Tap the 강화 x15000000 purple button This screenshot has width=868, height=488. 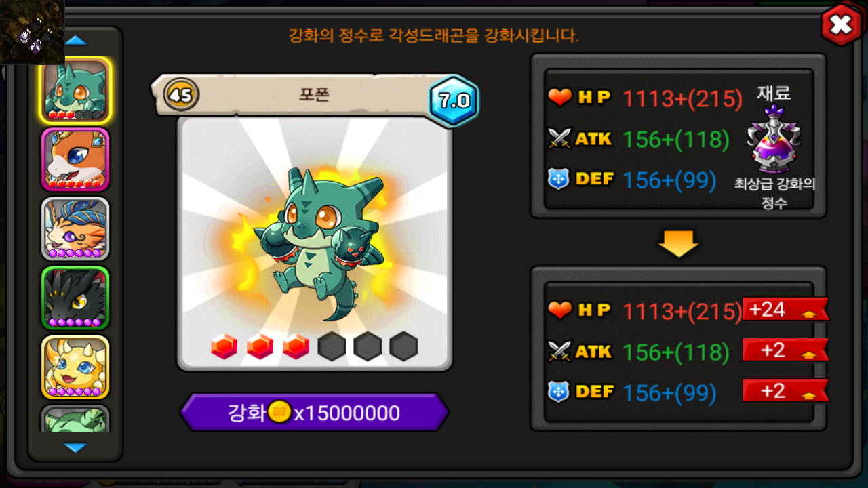(x=314, y=412)
